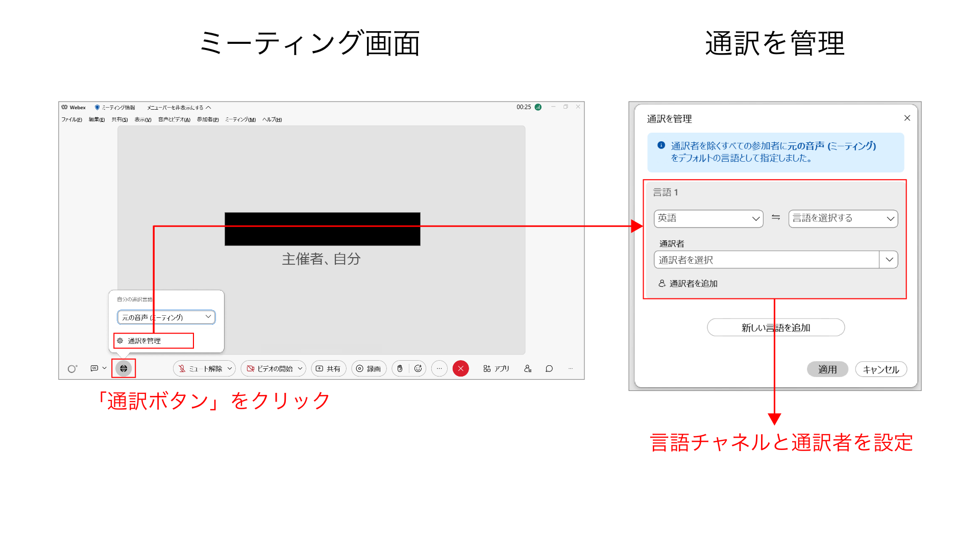Select 通訳を管理 in the popup
The image size is (980, 551).
click(x=144, y=341)
